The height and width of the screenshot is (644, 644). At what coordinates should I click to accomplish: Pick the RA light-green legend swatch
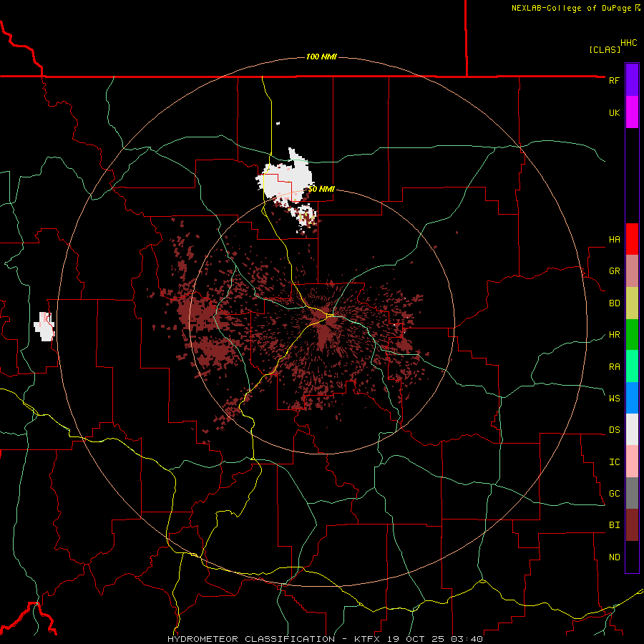[632, 366]
